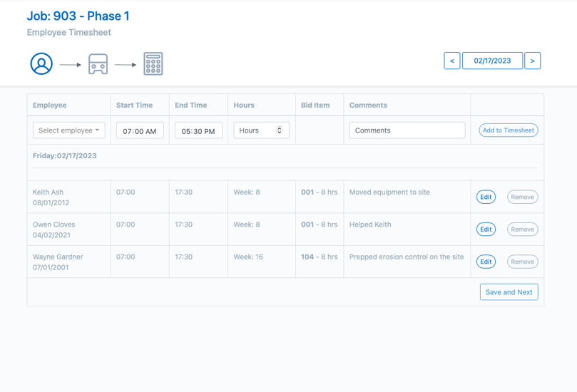This screenshot has height=392, width=577.
Task: Remove Keith Ash's timesheet entry
Action: pos(522,197)
